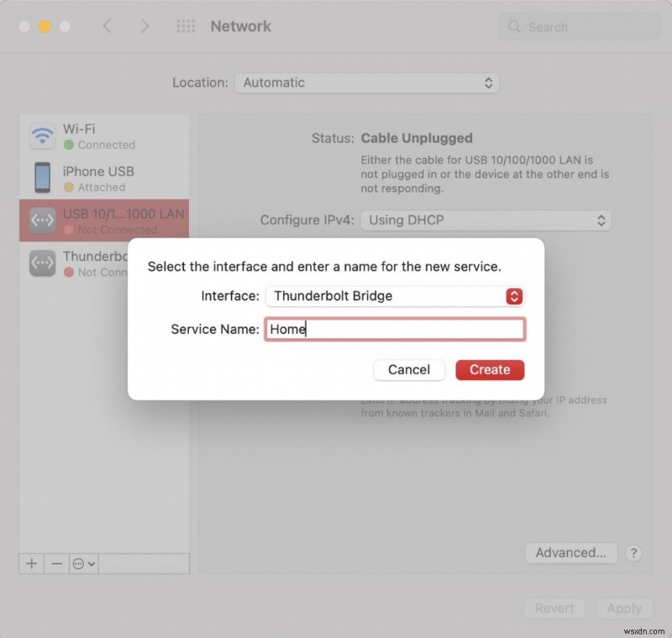Click the Show All preferences grid icon

(185, 26)
